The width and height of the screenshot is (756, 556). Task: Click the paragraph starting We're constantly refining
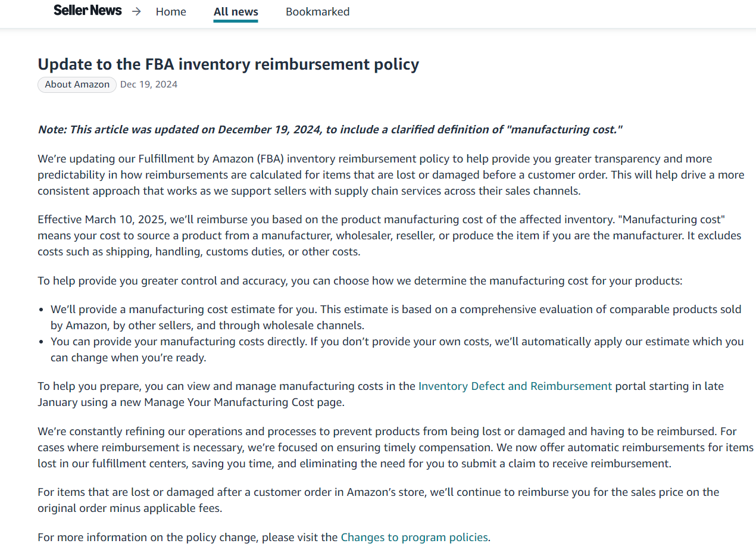click(396, 447)
